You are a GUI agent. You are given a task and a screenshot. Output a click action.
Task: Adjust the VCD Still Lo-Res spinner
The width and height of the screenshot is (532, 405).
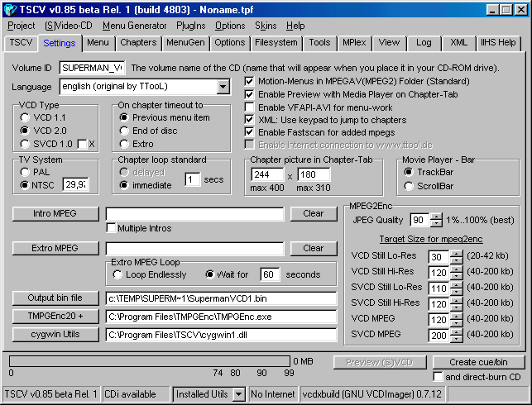click(456, 257)
